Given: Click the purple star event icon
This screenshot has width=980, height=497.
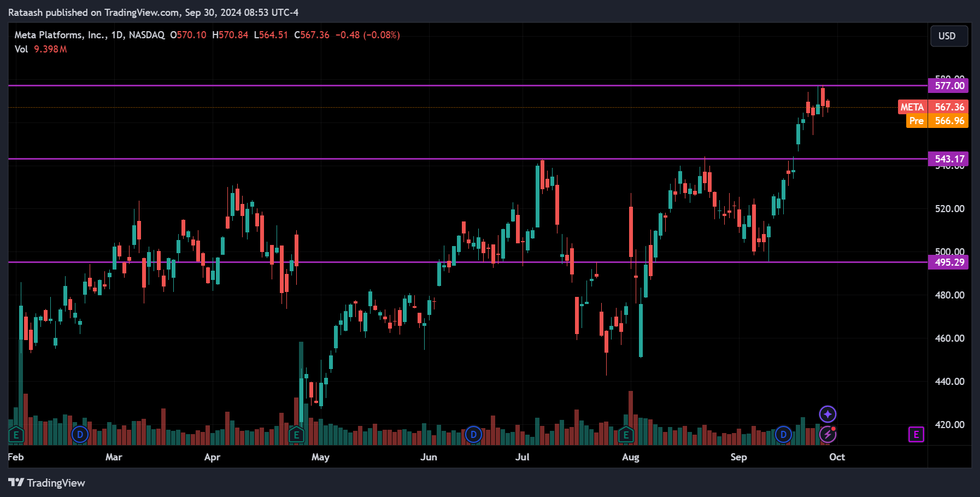Looking at the screenshot, I should (828, 414).
